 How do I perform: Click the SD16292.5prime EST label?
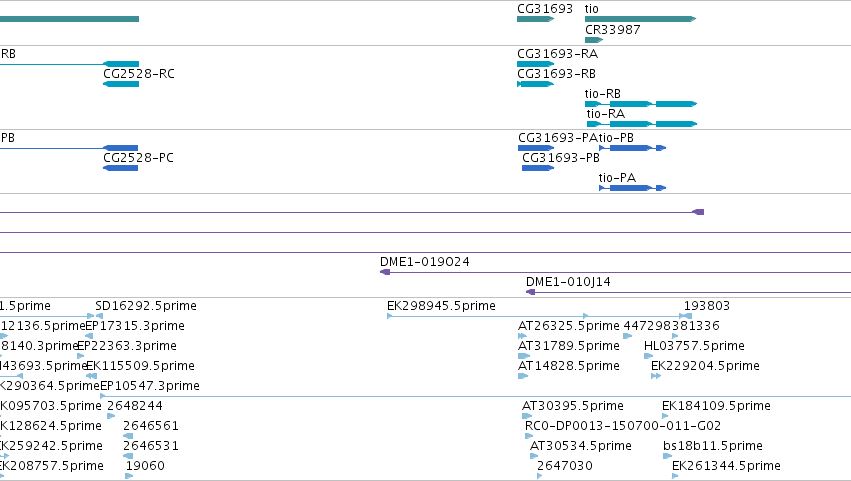(146, 306)
